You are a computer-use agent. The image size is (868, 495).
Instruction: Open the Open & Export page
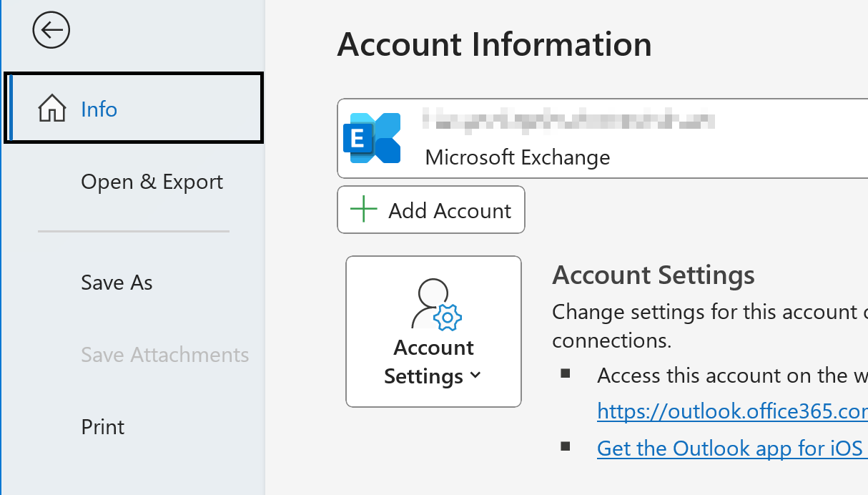point(152,182)
